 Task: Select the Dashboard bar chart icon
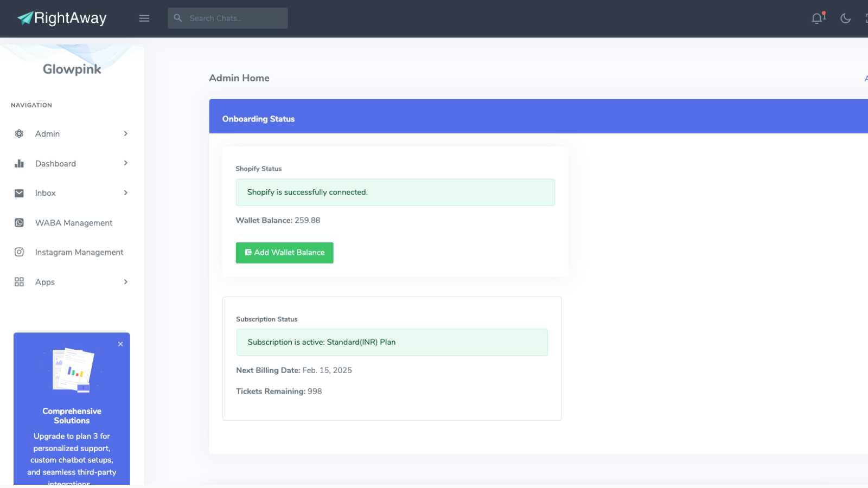pos(19,163)
